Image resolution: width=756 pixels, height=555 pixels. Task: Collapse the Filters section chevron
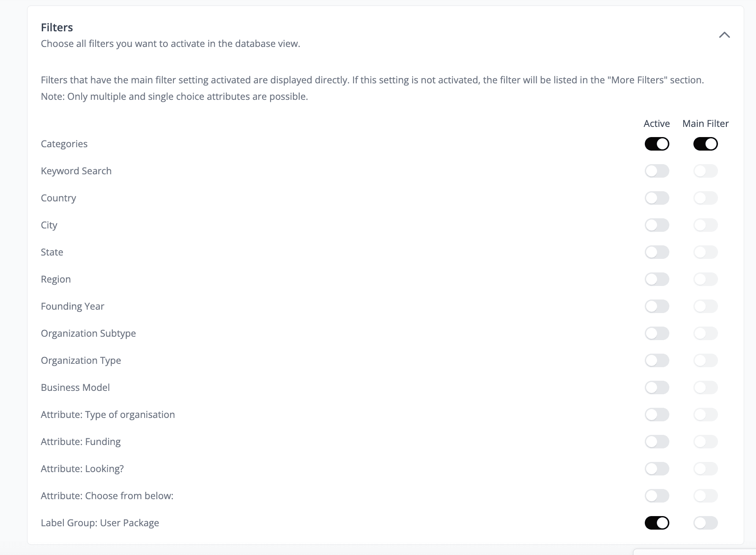tap(724, 35)
